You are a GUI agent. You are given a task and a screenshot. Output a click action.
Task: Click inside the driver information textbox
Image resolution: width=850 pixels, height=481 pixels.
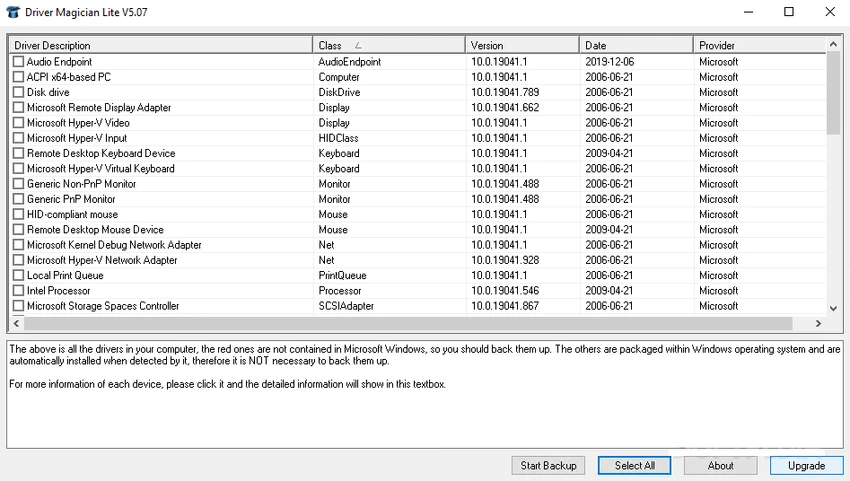pyautogui.click(x=425, y=395)
